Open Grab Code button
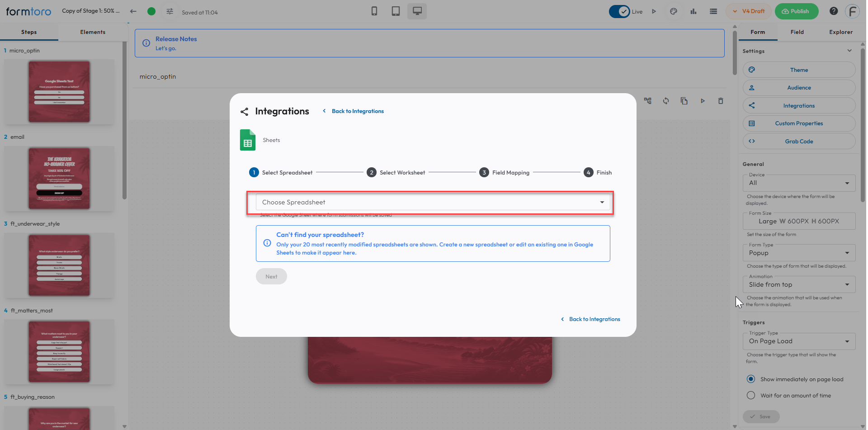Screen dimensions: 868x430 [x=799, y=141]
